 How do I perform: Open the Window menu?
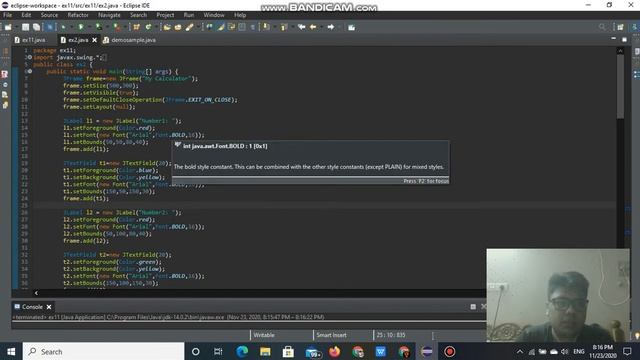pyautogui.click(x=214, y=15)
